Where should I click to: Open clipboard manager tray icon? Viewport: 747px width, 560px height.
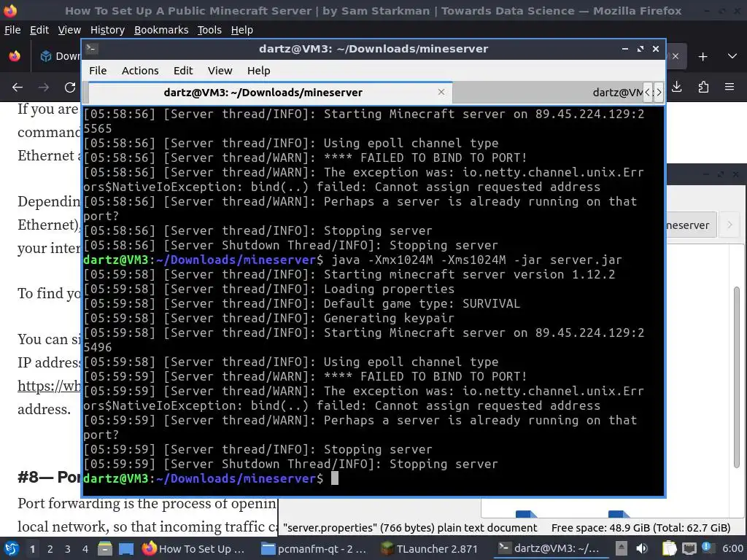(669, 548)
